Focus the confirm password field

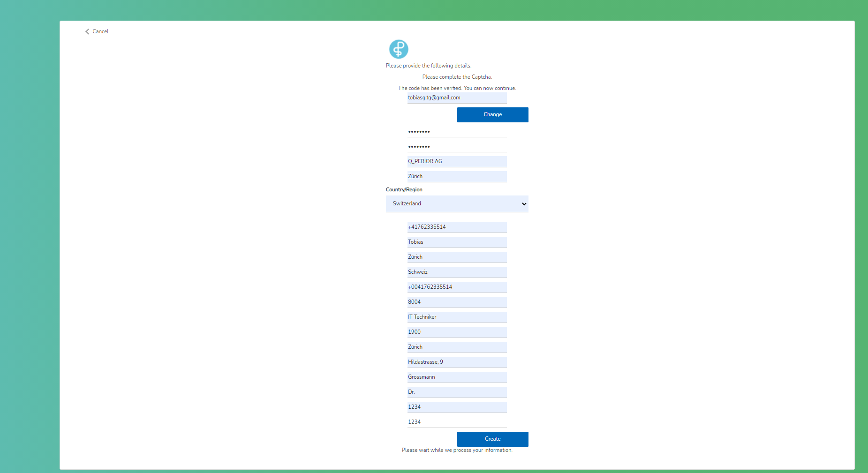457,147
